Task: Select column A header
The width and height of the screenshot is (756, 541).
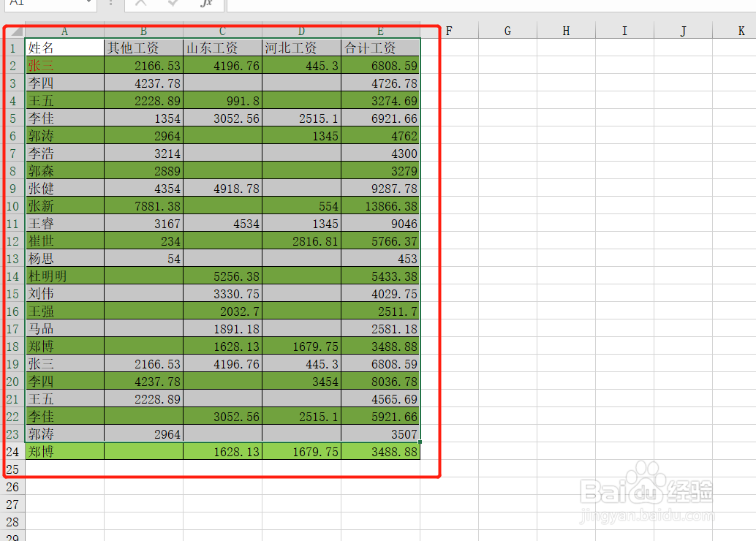Action: tap(64, 31)
